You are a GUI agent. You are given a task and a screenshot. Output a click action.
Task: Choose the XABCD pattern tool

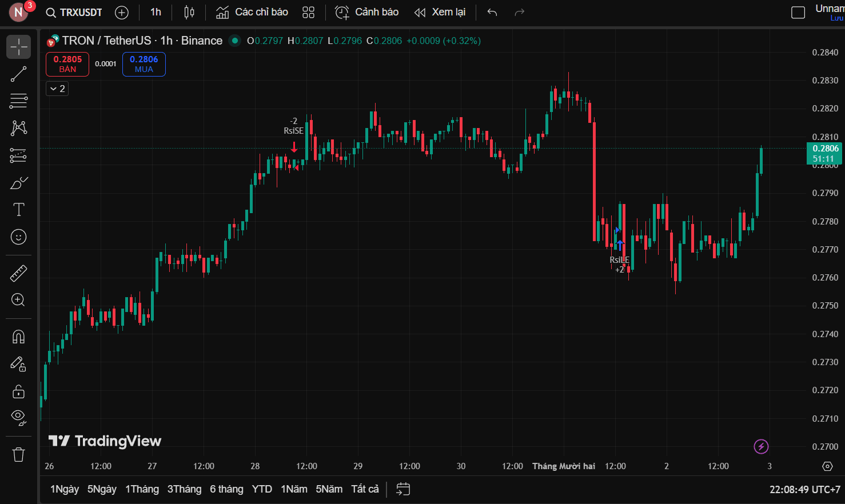coord(18,128)
